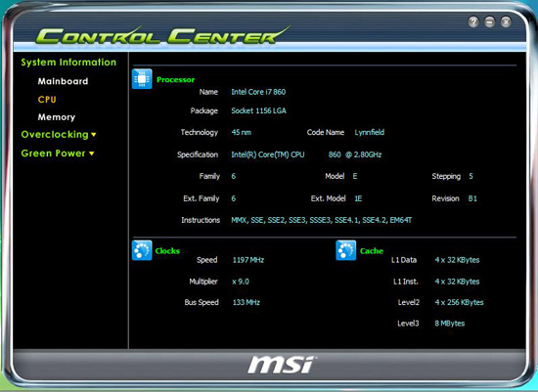Click the Technology label
Screen dimensions: 538x392
pyautogui.click(x=200, y=132)
